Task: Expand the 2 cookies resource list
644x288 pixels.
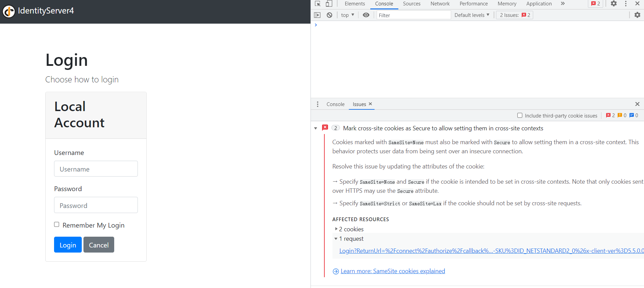Action: (336, 229)
